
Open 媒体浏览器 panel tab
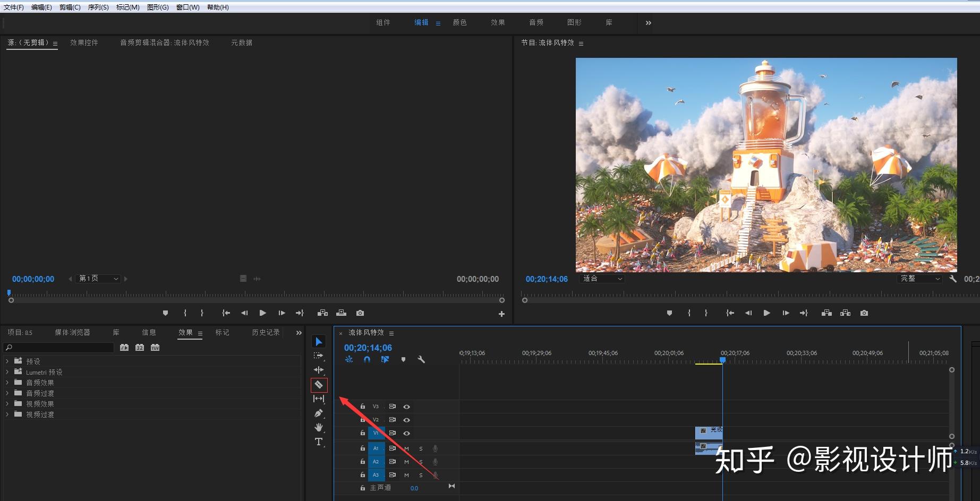coord(72,333)
